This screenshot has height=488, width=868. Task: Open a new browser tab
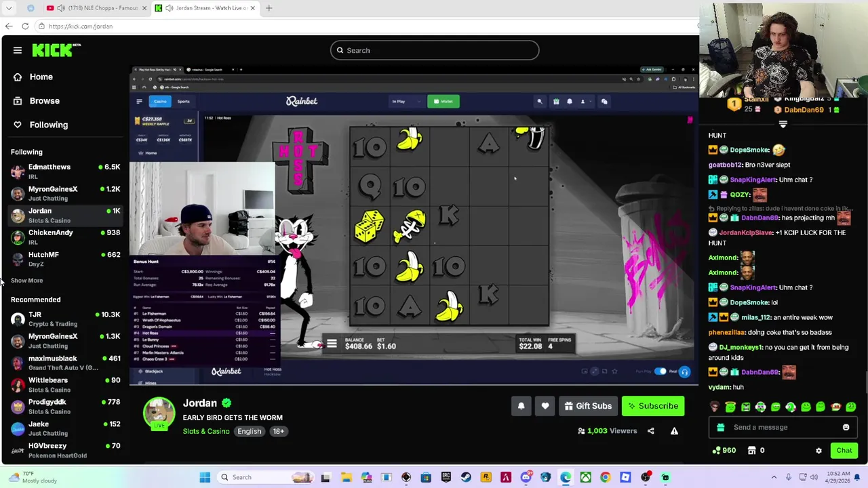(269, 8)
